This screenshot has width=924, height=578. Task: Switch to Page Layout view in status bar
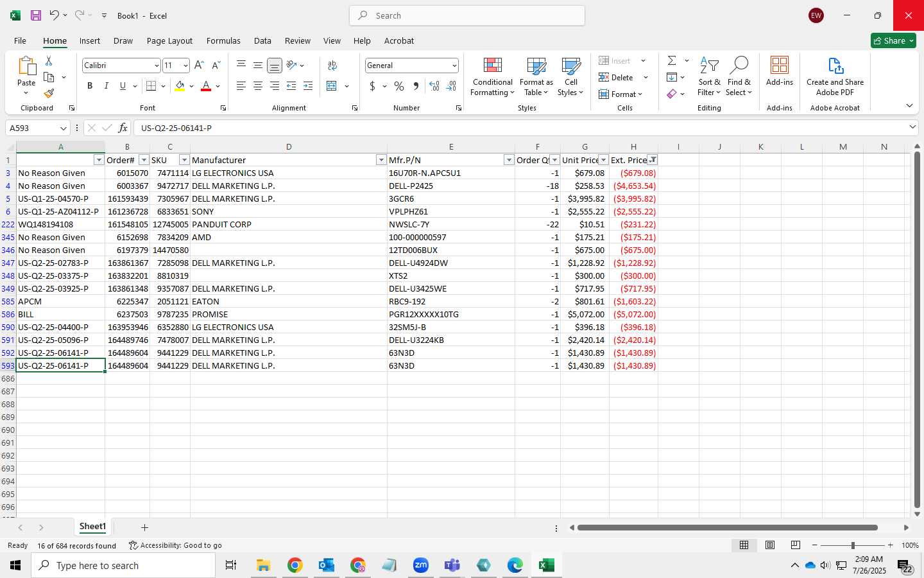tap(770, 545)
